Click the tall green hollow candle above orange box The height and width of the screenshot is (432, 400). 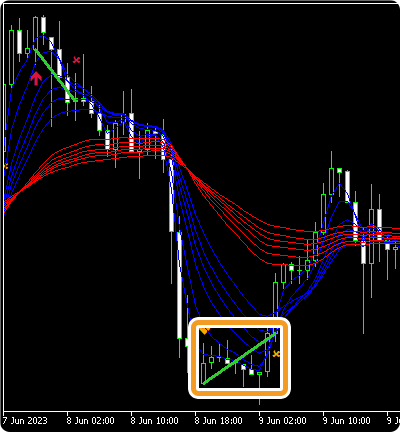click(275, 307)
